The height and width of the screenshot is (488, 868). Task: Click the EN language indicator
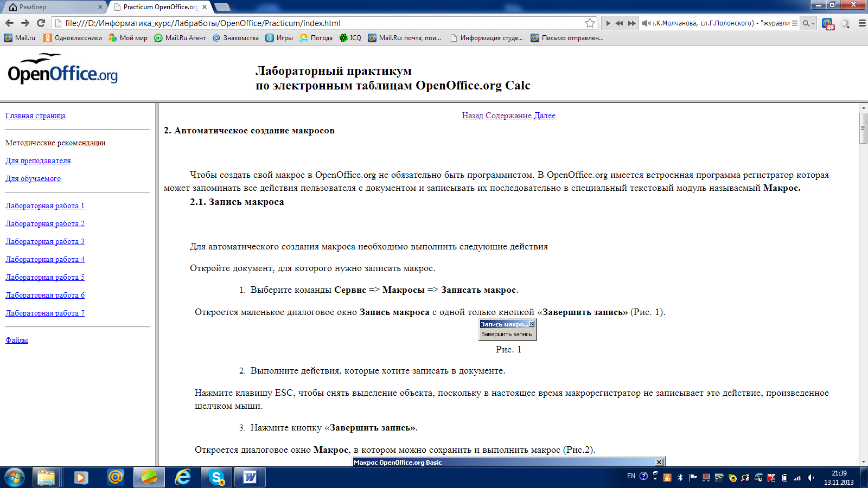(631, 476)
